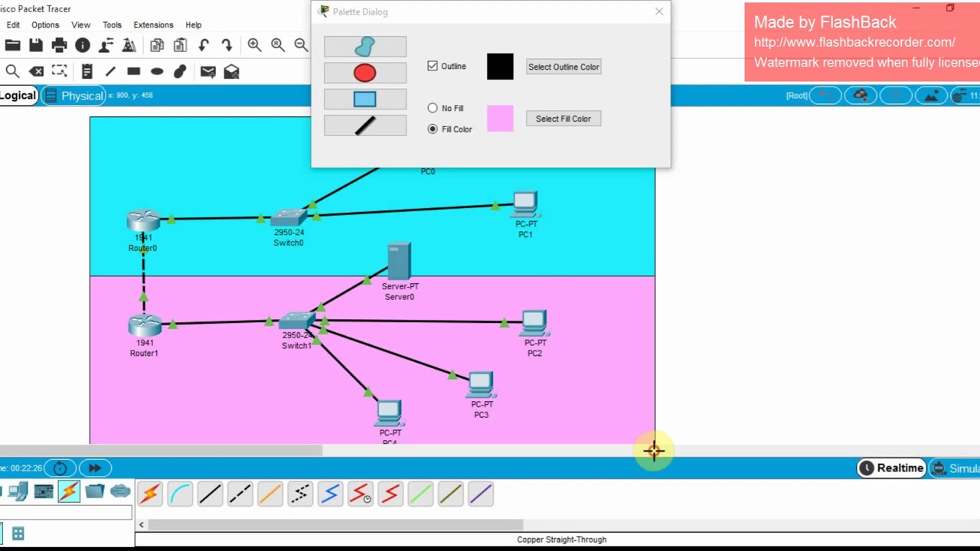Select automatic connection type lightning icon
The height and width of the screenshot is (551, 980).
150,494
